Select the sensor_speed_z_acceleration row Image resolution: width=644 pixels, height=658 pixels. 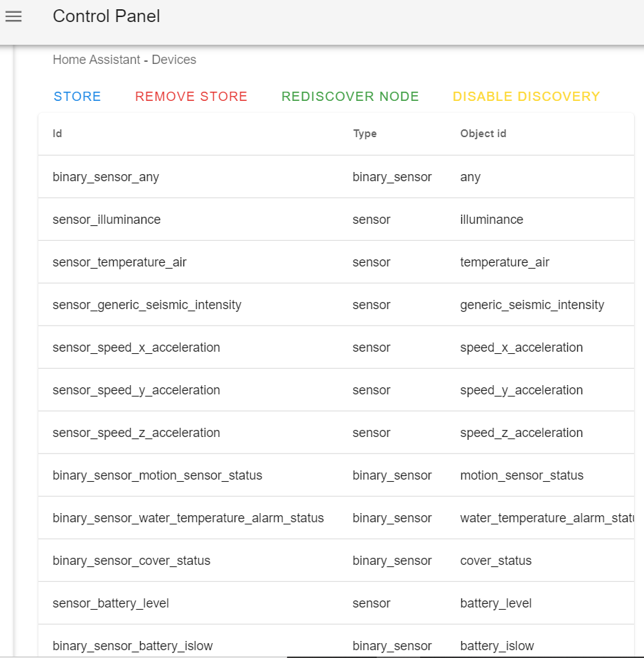coord(136,433)
